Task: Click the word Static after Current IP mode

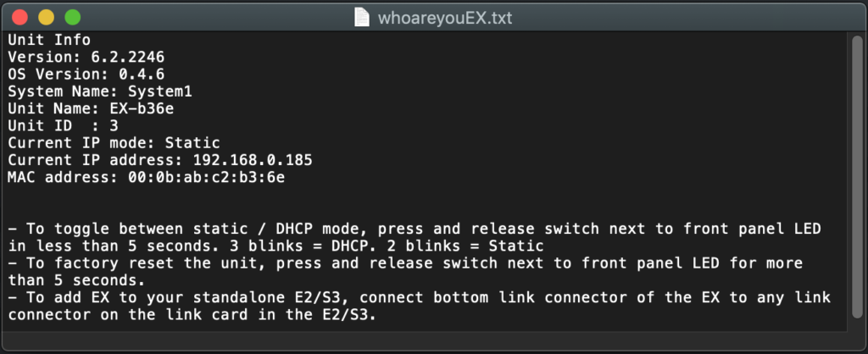Action: point(192,142)
